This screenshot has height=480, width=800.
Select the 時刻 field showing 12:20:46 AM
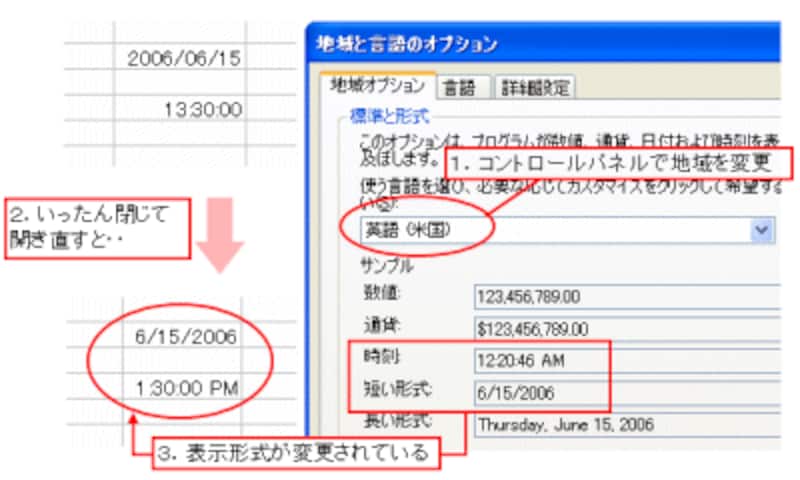click(x=540, y=361)
